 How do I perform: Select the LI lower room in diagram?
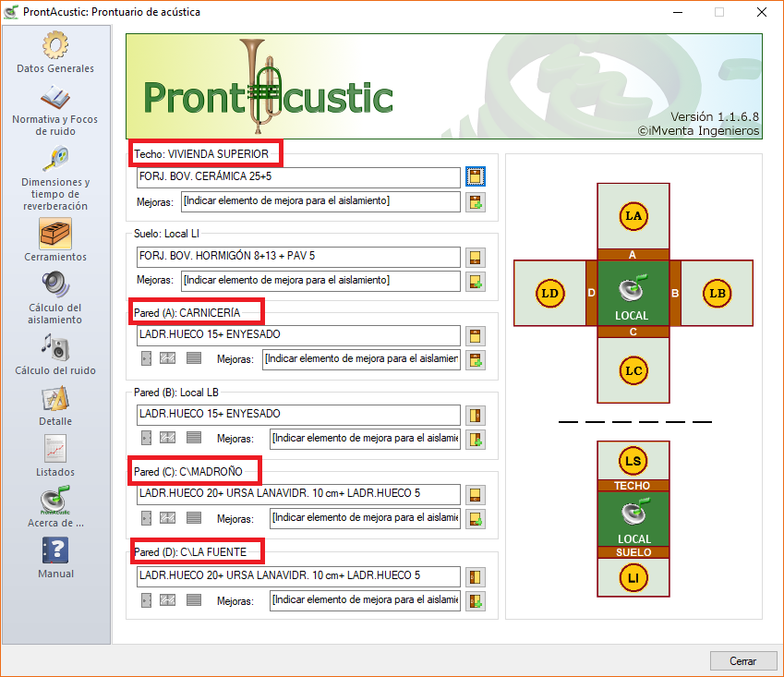point(633,577)
